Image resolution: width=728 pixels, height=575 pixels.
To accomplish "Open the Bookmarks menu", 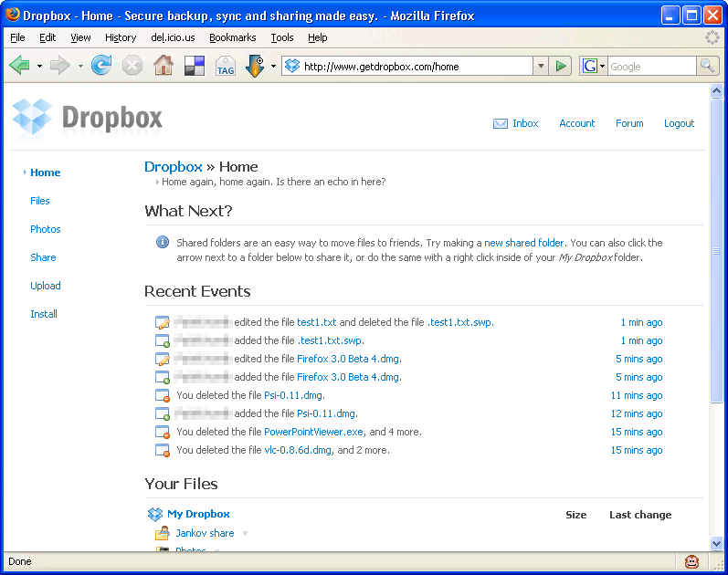I will pyautogui.click(x=233, y=37).
